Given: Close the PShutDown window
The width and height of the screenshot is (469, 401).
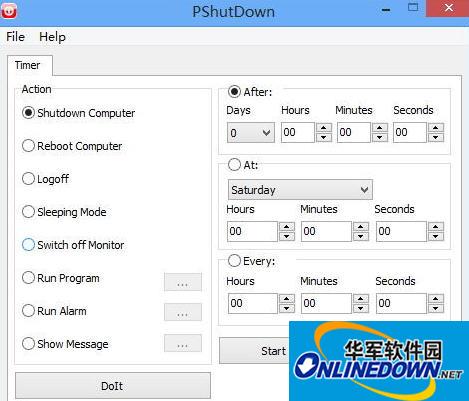Looking at the screenshot, I should point(448,8).
